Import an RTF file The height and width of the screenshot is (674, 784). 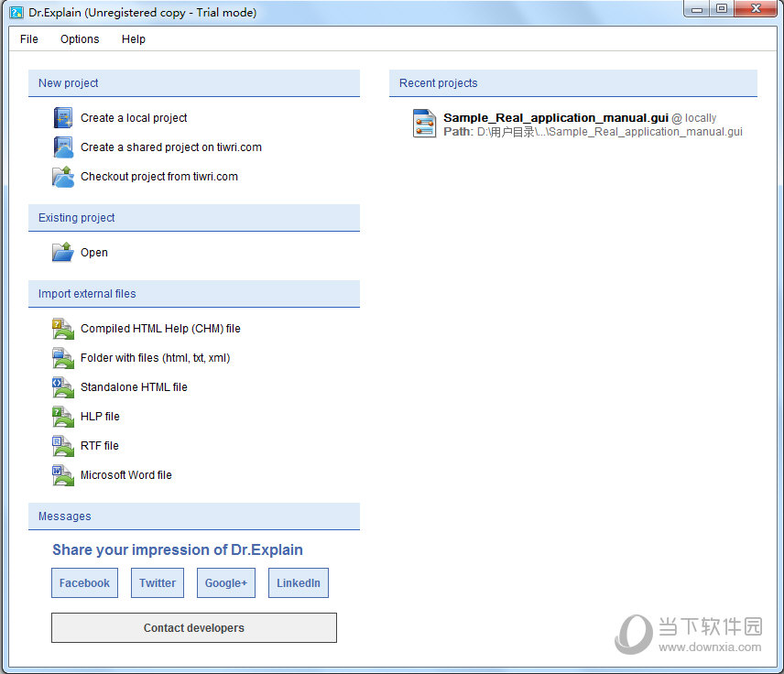point(100,446)
